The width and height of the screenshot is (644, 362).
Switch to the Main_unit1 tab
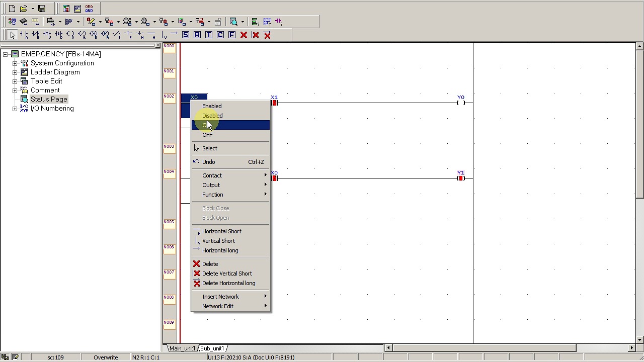click(x=182, y=348)
